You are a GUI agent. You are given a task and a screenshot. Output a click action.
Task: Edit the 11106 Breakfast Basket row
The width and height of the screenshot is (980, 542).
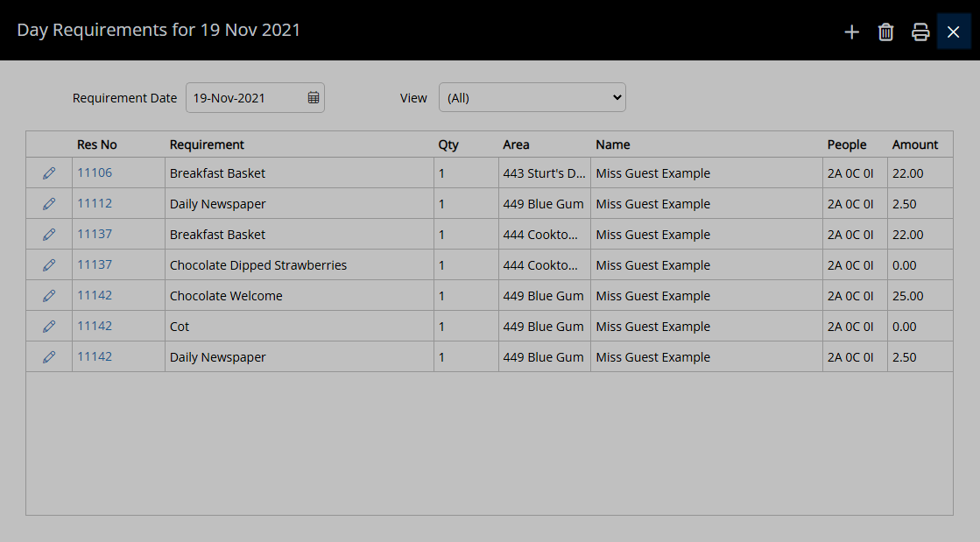(x=49, y=173)
